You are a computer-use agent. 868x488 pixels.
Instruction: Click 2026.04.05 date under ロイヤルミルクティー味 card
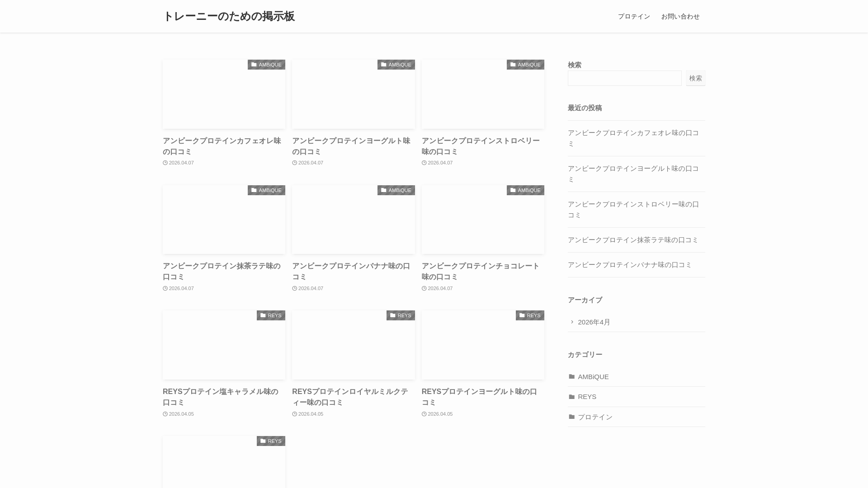pos(308,414)
